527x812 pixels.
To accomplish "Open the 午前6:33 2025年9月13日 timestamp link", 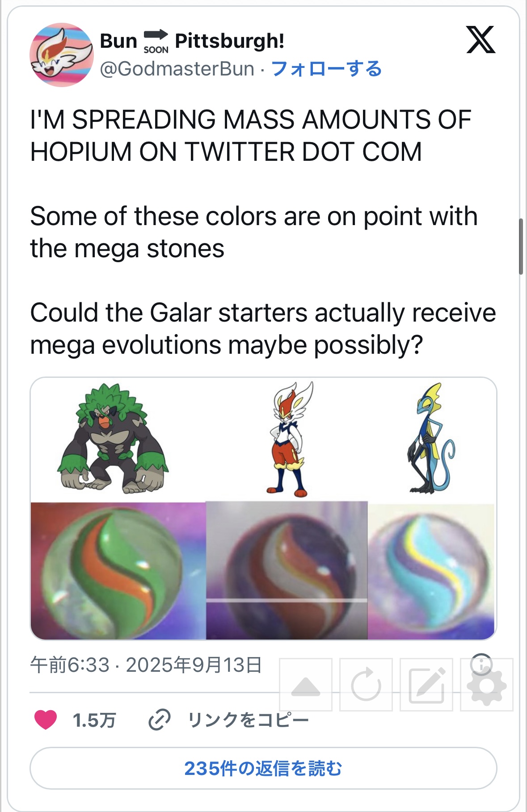I will tap(146, 665).
